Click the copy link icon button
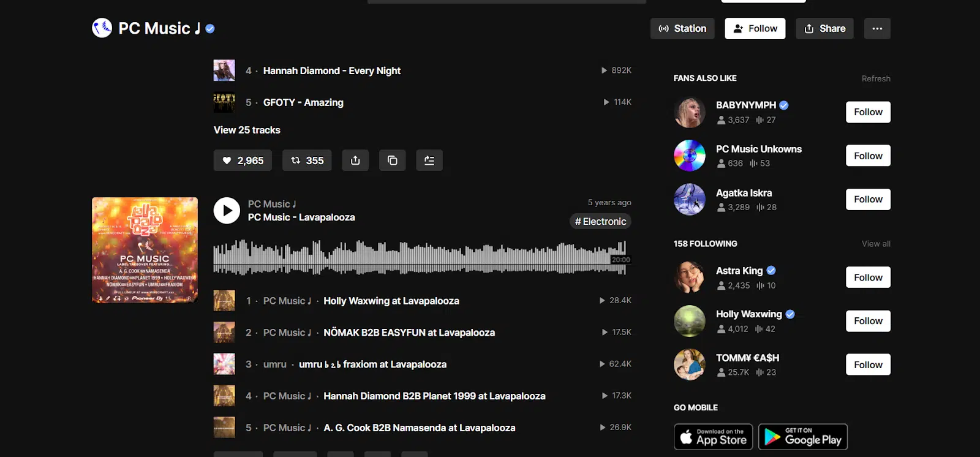 (393, 161)
